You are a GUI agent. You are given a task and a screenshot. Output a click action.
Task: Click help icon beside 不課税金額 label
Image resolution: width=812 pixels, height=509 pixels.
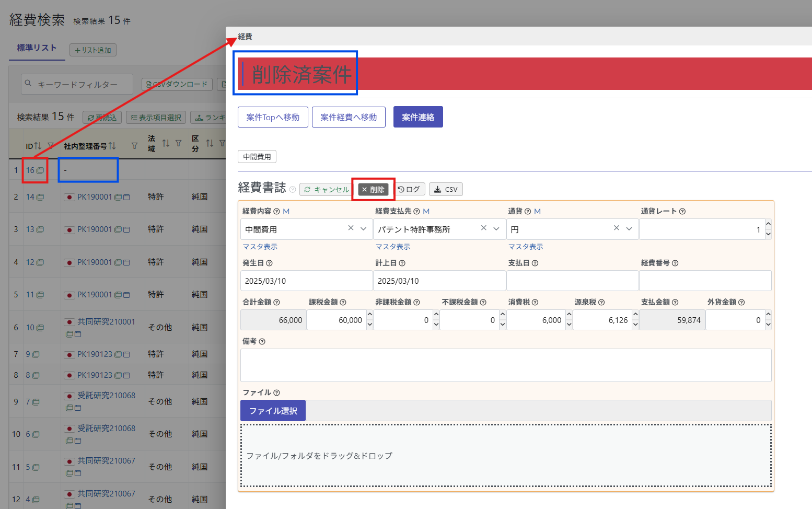[483, 303]
